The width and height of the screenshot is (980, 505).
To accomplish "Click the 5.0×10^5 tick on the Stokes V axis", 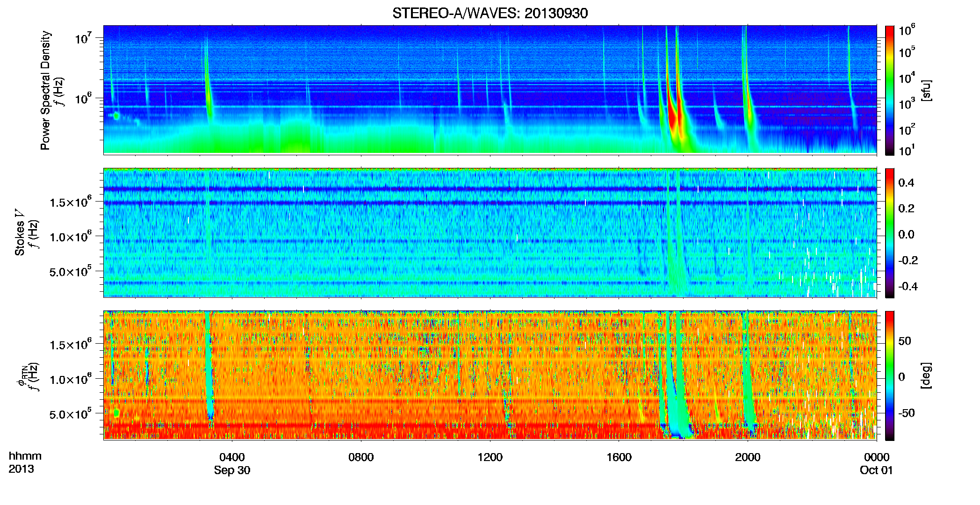I will point(71,271).
